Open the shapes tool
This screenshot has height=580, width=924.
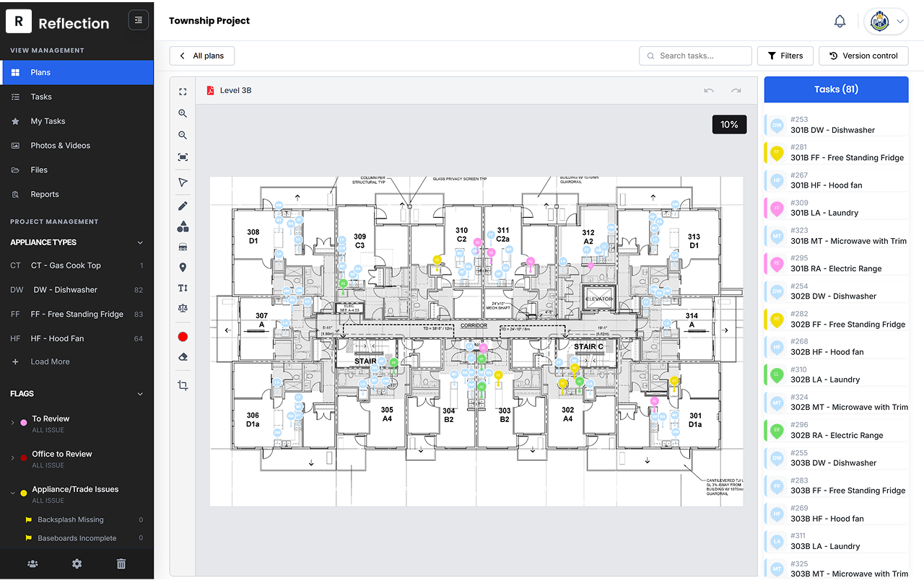[183, 227]
